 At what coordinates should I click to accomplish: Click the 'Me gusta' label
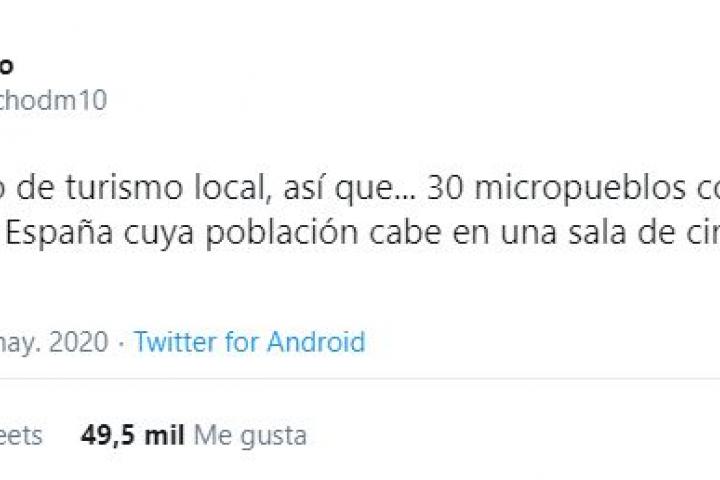[x=251, y=436]
